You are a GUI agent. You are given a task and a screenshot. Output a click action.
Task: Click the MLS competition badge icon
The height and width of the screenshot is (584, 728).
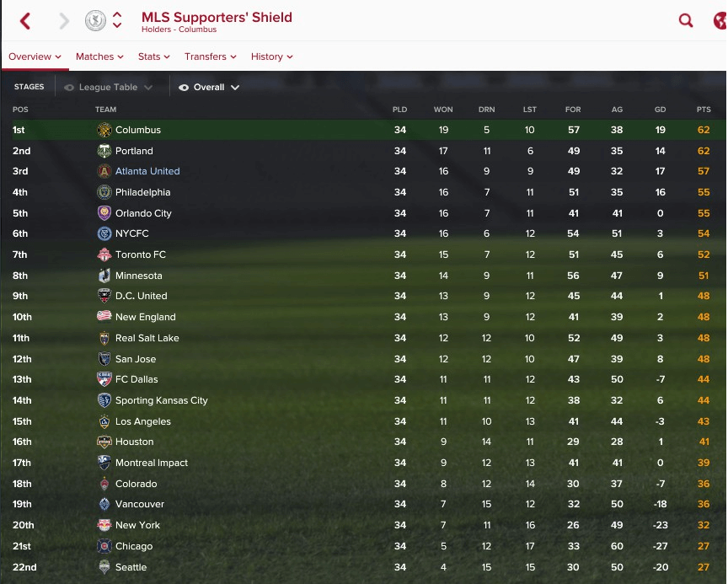(x=95, y=21)
